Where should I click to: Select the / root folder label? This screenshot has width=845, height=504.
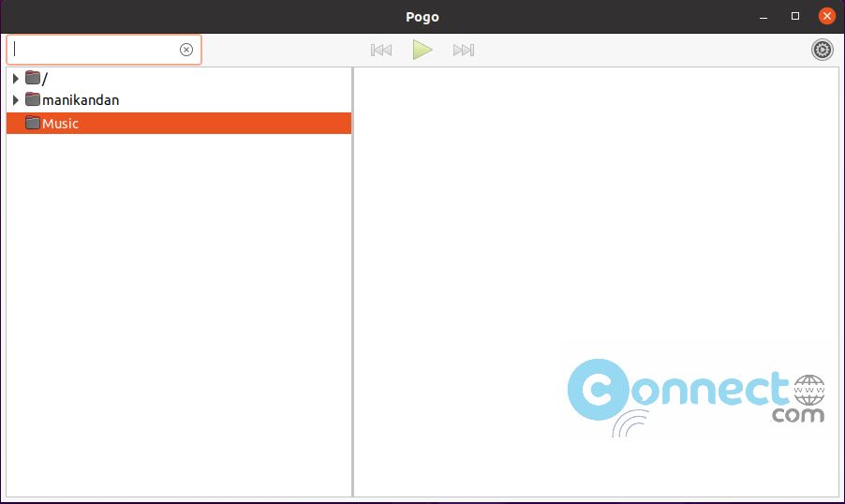pos(45,80)
